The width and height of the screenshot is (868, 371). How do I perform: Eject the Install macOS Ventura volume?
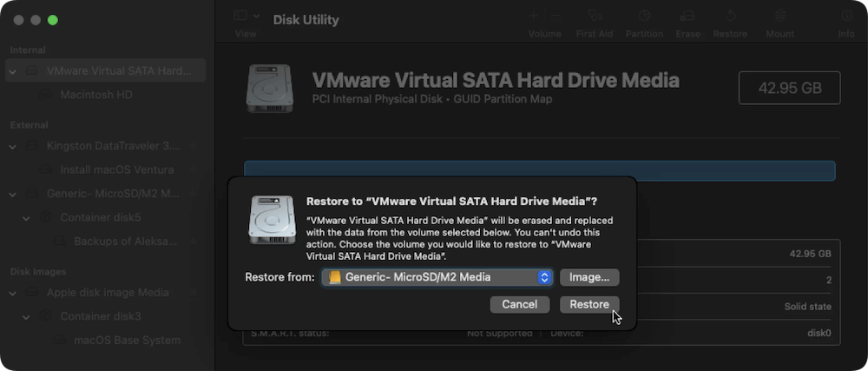coord(194,169)
